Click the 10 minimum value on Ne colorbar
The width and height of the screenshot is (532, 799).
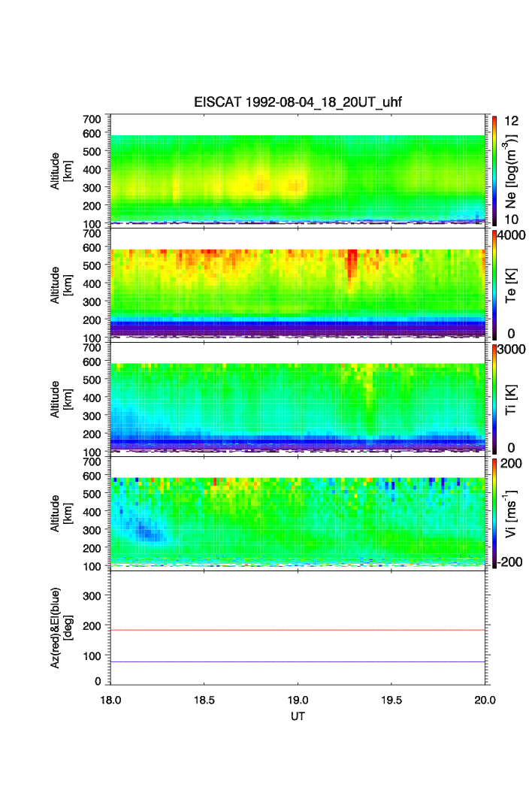point(511,219)
